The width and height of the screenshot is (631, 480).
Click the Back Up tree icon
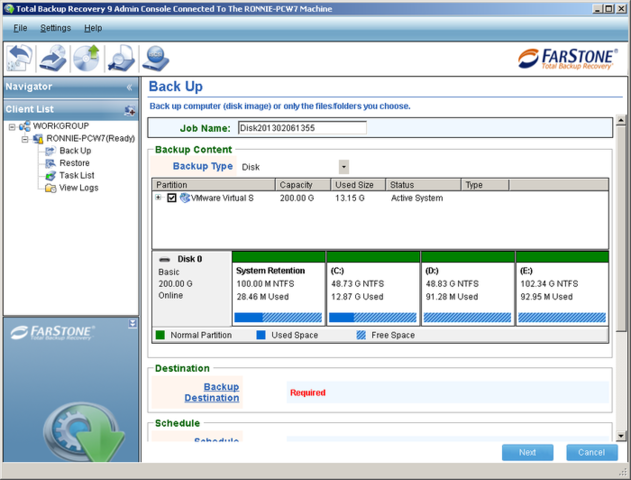50,151
